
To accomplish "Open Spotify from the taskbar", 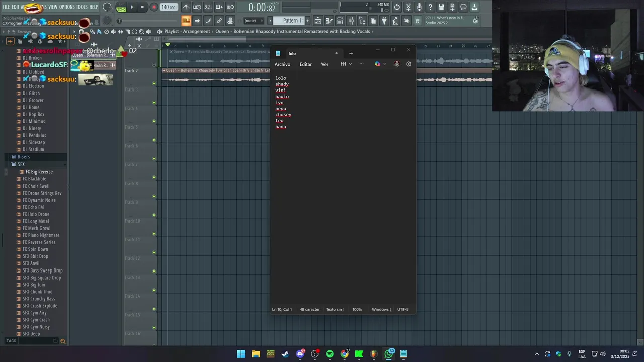I will click(x=330, y=354).
